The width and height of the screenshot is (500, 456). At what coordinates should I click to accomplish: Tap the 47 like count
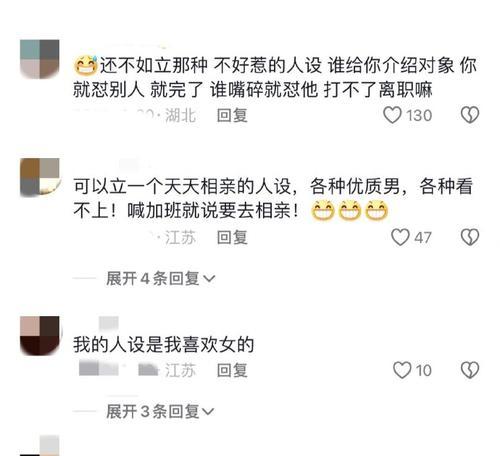pos(423,238)
